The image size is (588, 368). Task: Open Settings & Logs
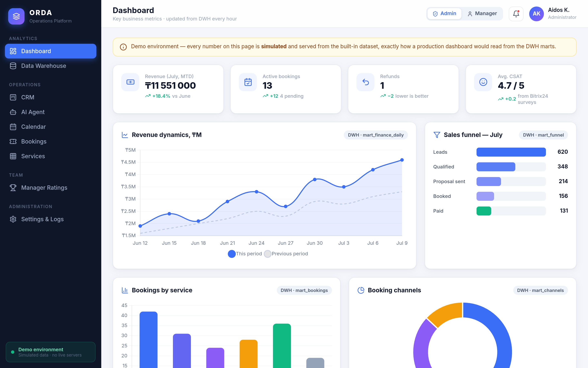(x=51, y=219)
